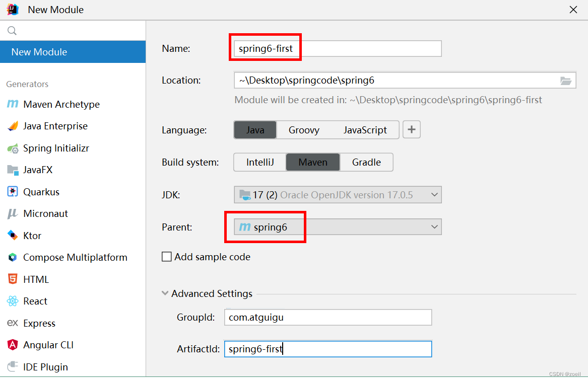Select Groovy as the language

pyautogui.click(x=304, y=130)
